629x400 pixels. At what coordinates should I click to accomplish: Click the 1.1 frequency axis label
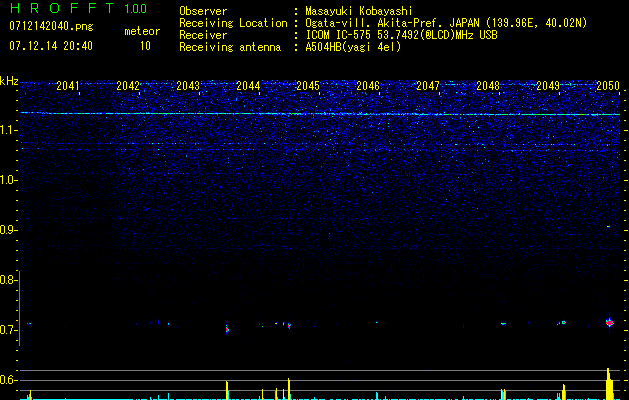coord(8,130)
